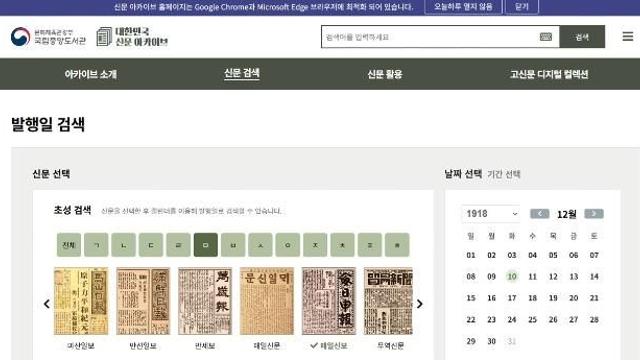Pick date 29 in the calendar
This screenshot has width=640, height=360.
coord(471,341)
